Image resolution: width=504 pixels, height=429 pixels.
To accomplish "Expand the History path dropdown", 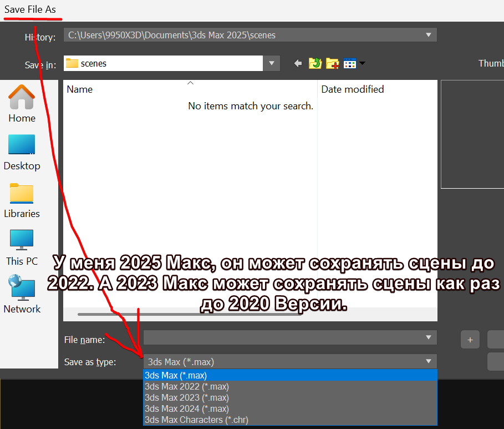I will (429, 35).
